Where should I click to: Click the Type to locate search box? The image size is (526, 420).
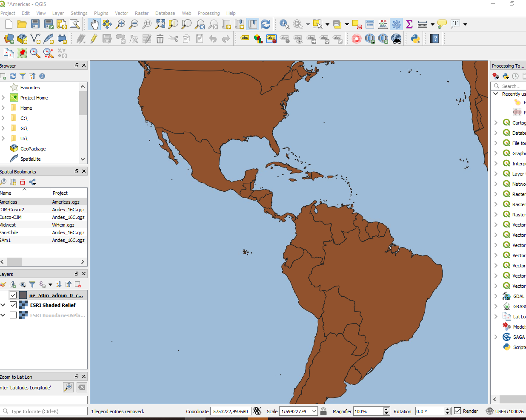[x=44, y=411]
